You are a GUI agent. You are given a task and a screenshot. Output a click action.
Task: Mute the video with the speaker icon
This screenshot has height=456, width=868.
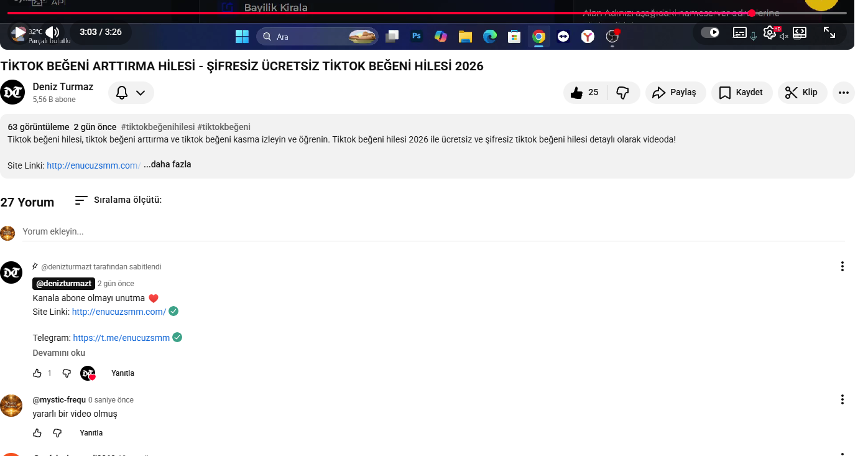[53, 32]
